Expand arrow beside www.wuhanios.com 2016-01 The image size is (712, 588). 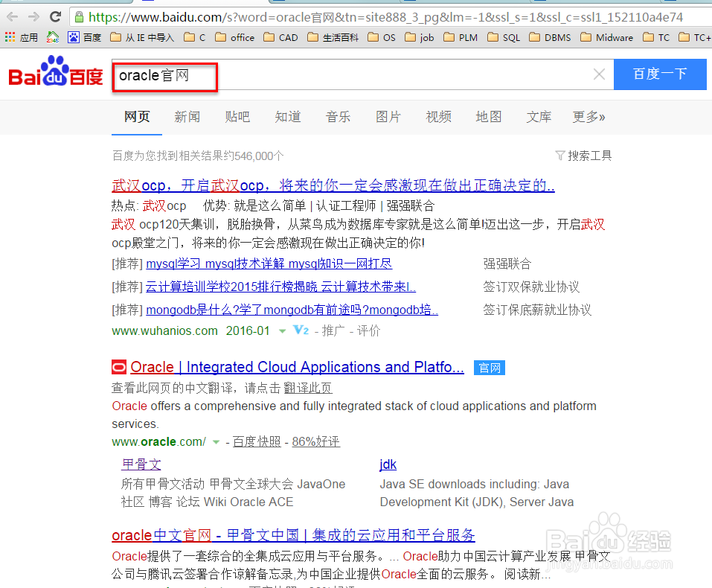click(283, 331)
